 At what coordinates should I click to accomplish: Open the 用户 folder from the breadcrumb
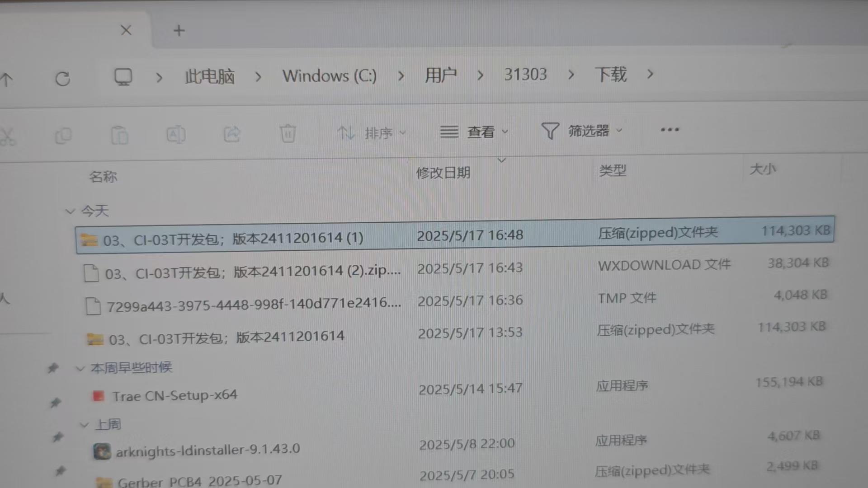(441, 75)
